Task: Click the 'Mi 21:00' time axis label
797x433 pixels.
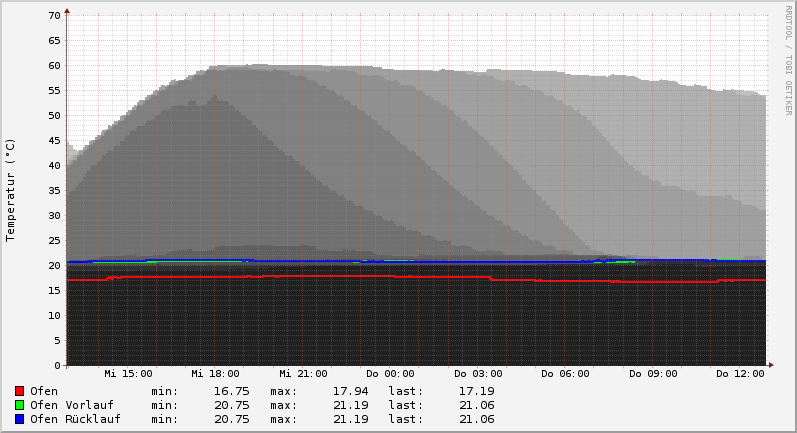Action: pos(303,374)
